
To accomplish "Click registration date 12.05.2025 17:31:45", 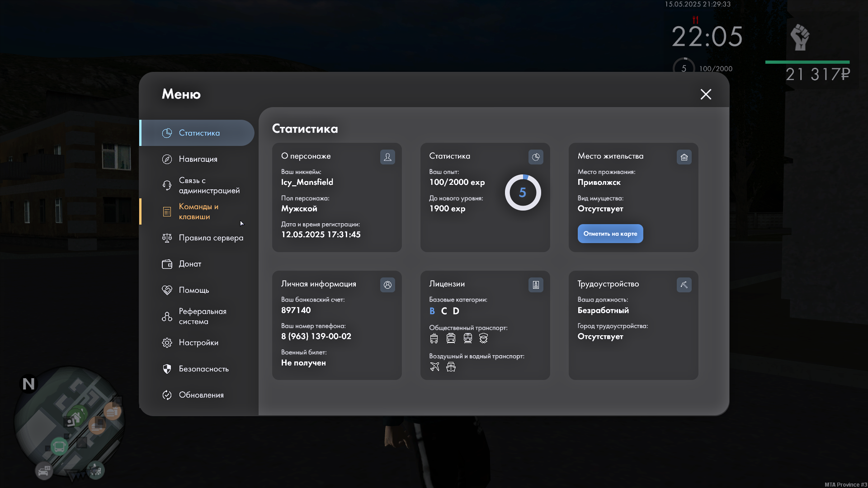I will [321, 235].
